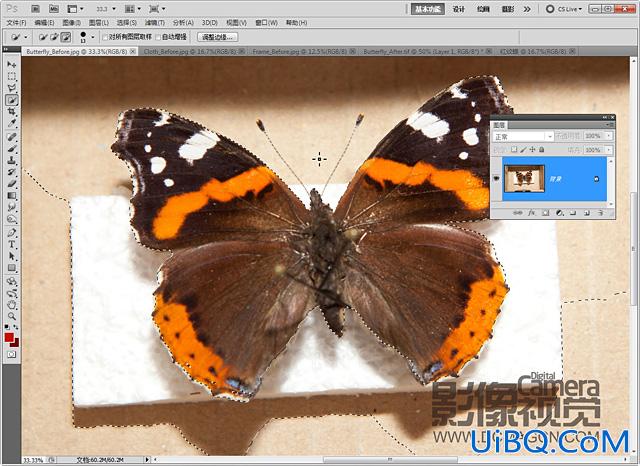Select the Spot Healing Brush tool
This screenshot has height=466, width=640.
(11, 137)
